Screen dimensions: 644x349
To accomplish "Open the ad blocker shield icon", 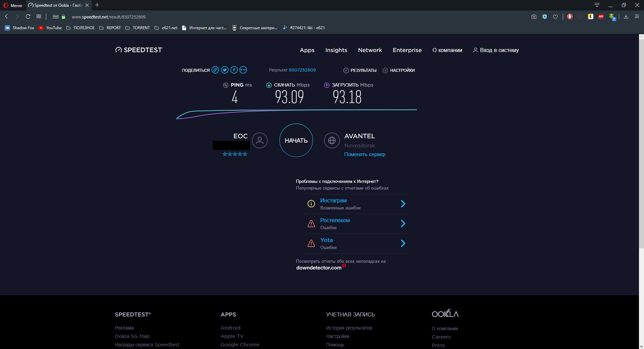I will (545, 17).
